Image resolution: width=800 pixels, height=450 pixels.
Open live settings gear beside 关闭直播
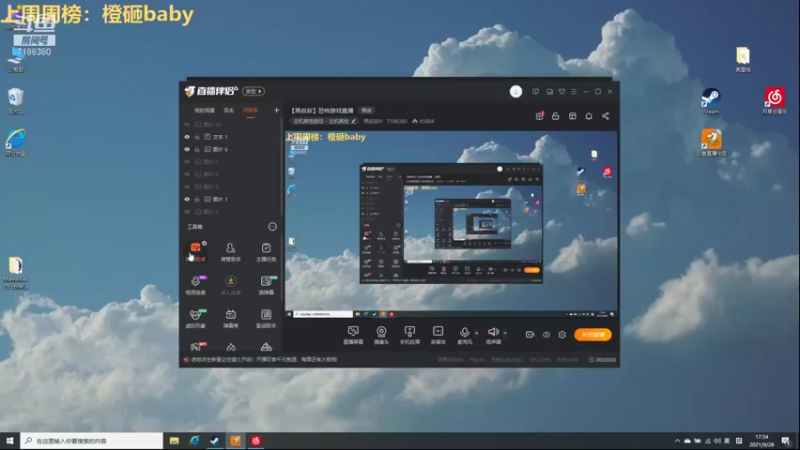(562, 335)
